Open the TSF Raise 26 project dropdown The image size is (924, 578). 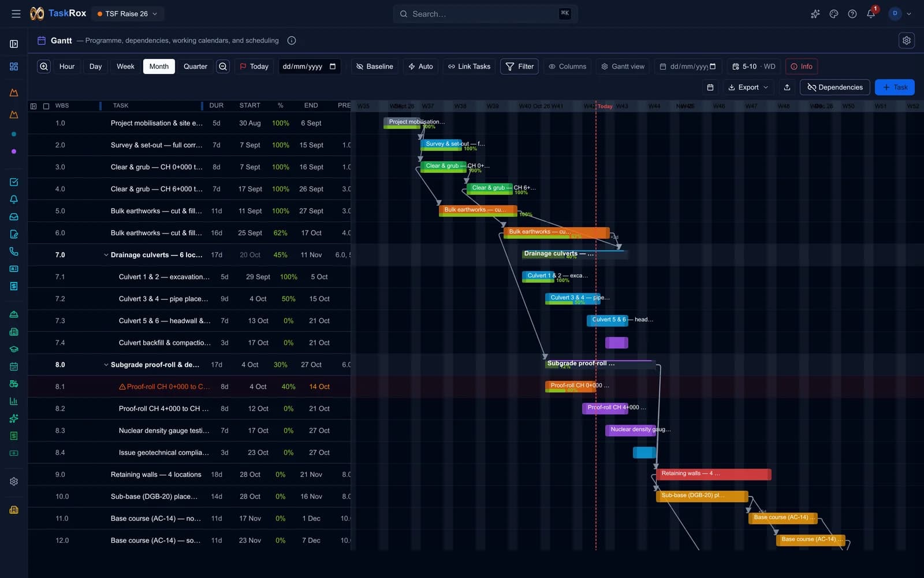pyautogui.click(x=127, y=14)
